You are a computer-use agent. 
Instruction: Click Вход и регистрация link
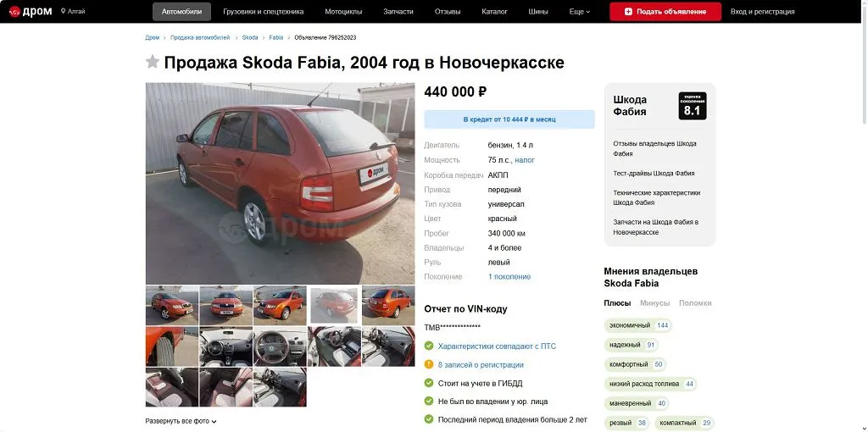click(762, 12)
